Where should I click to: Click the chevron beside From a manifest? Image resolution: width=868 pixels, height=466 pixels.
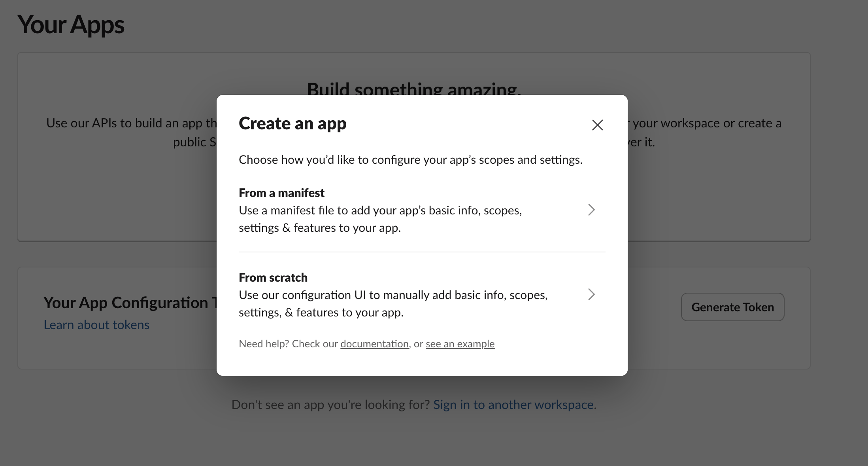click(x=591, y=210)
